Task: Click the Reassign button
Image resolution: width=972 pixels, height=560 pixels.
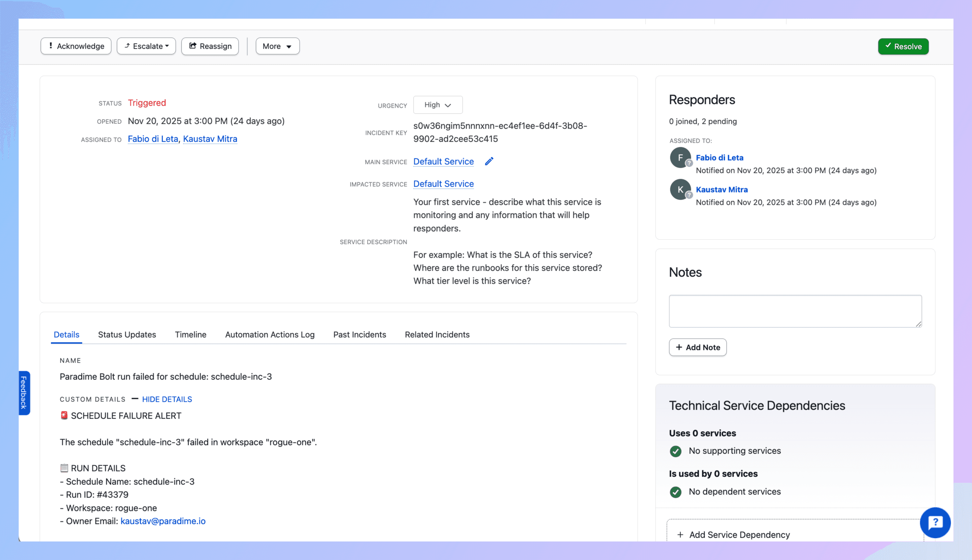Action: [210, 46]
